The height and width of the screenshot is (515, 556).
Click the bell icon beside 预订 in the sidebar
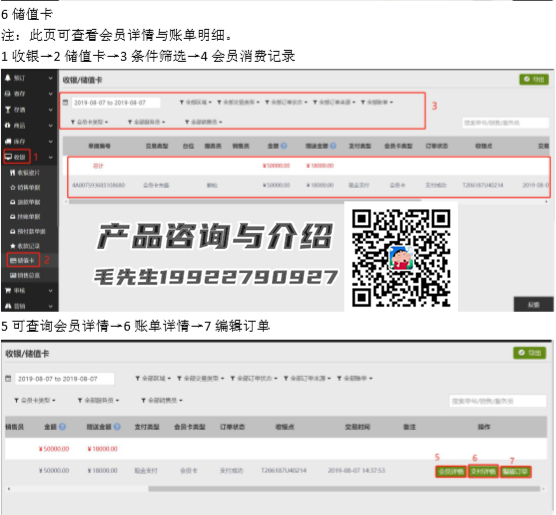pos(8,78)
